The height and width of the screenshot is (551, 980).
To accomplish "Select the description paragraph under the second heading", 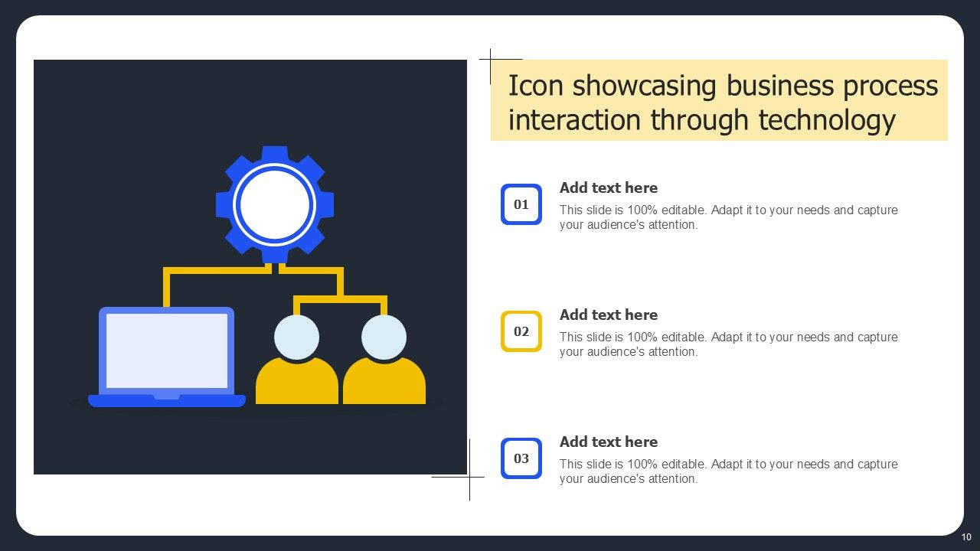I will click(728, 344).
